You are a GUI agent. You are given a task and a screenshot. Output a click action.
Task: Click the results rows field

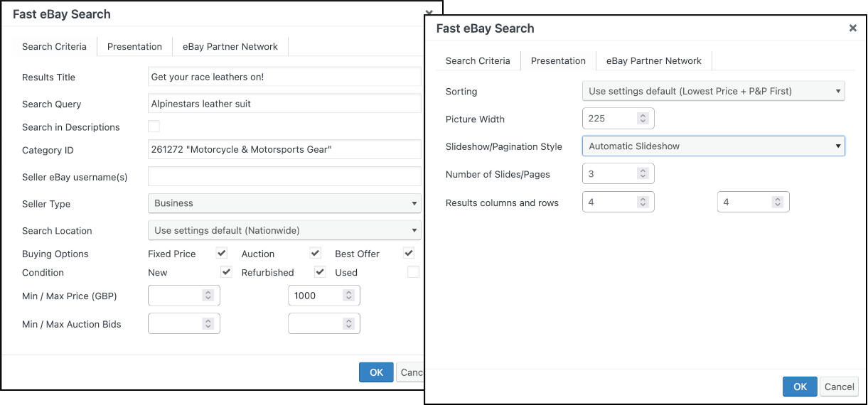tap(753, 202)
